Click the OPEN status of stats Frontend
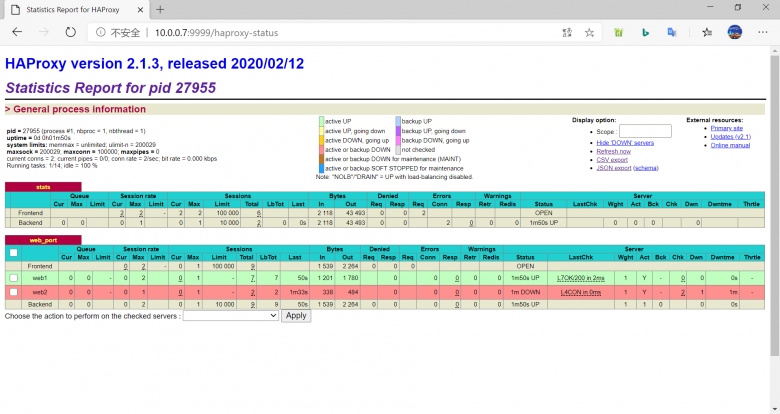This screenshot has width=780, height=414. 543,213
